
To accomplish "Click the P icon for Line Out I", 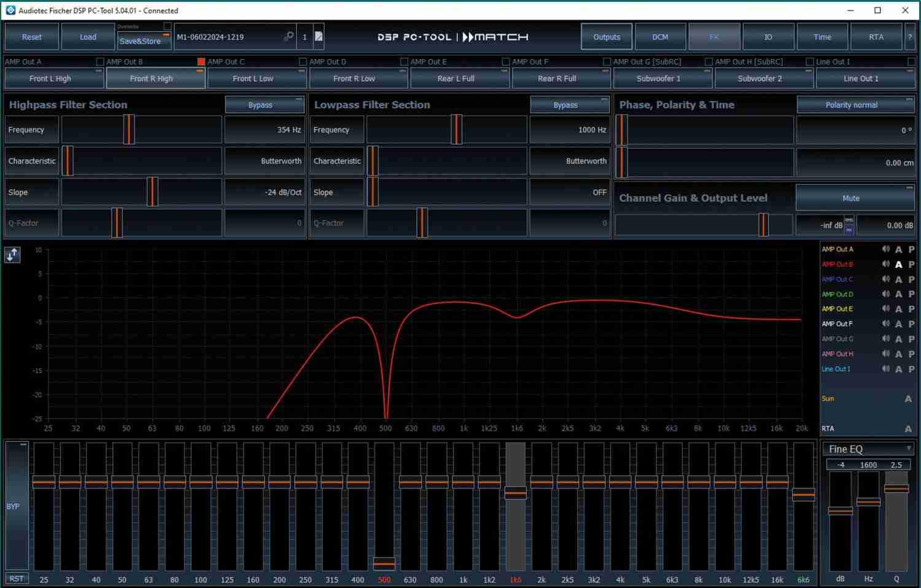I will (912, 369).
